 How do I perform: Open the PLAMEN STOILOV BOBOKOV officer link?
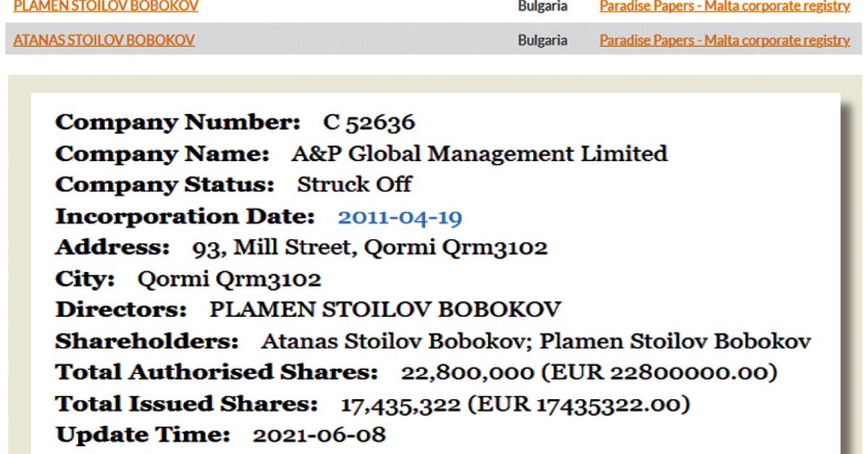click(x=106, y=7)
